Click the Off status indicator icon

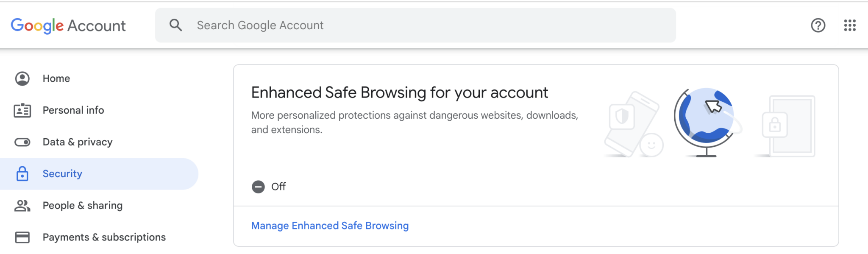[x=258, y=186]
